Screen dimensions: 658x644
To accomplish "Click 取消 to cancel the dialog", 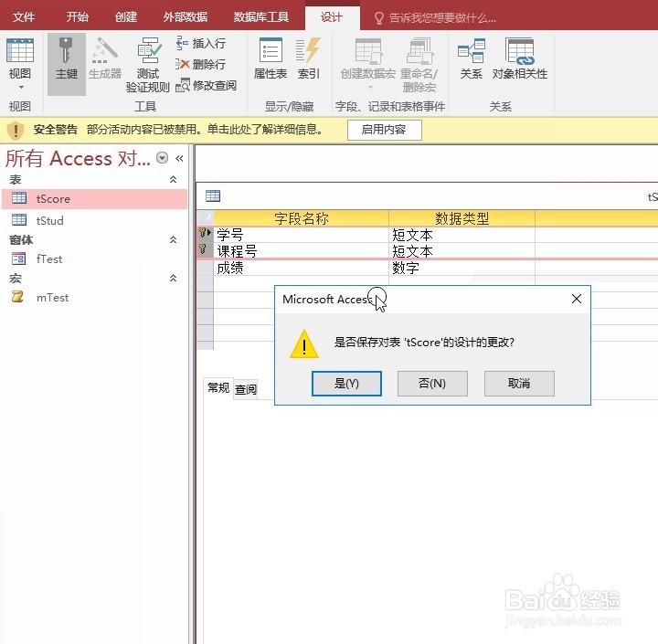I will 519,384.
